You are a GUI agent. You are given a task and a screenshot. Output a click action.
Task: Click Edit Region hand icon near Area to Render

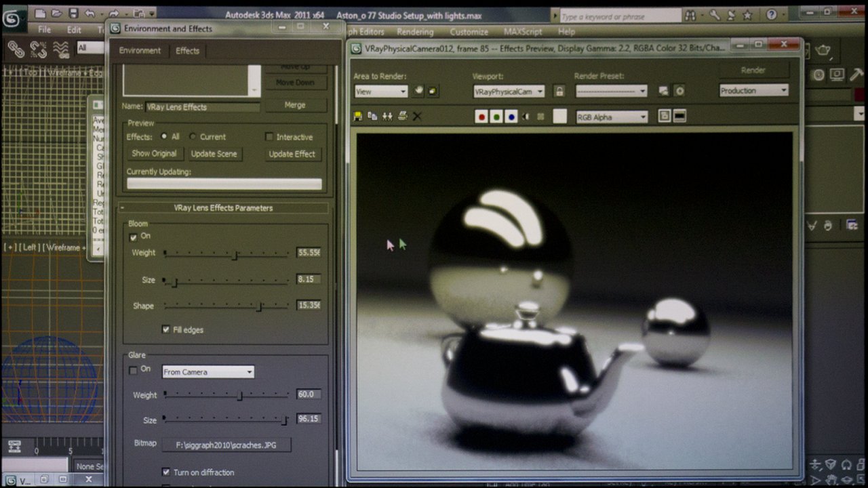click(419, 91)
